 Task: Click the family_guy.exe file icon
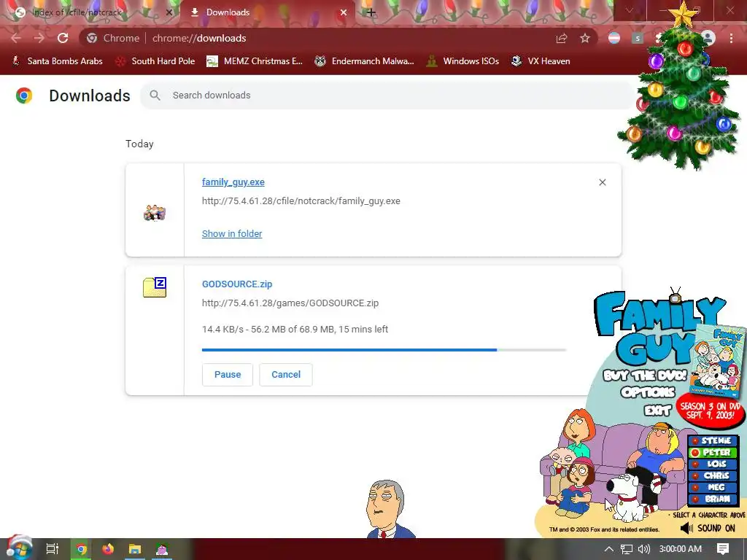(155, 212)
